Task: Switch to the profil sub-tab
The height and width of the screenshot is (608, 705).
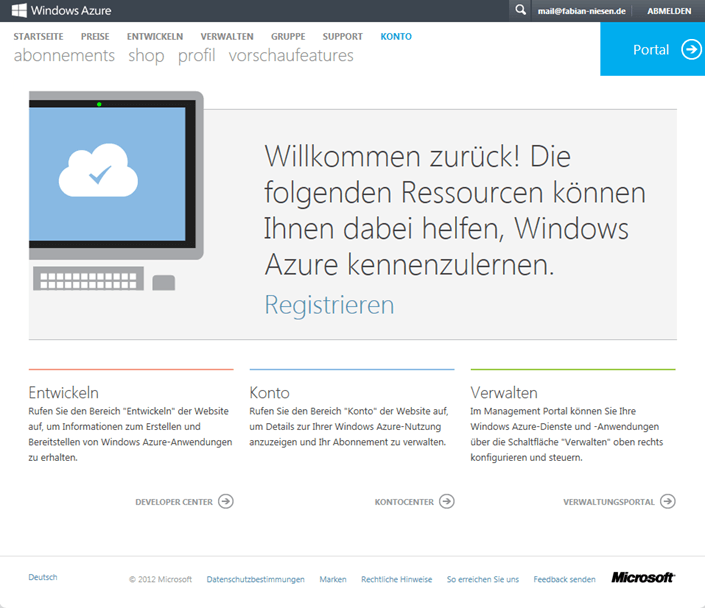Action: click(196, 56)
